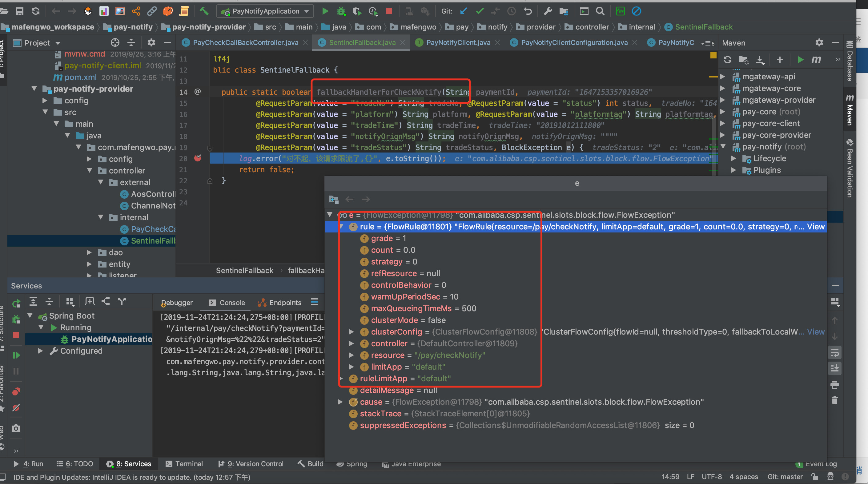Expand Configured node in Services
This screenshot has width=868, height=484.
point(40,350)
